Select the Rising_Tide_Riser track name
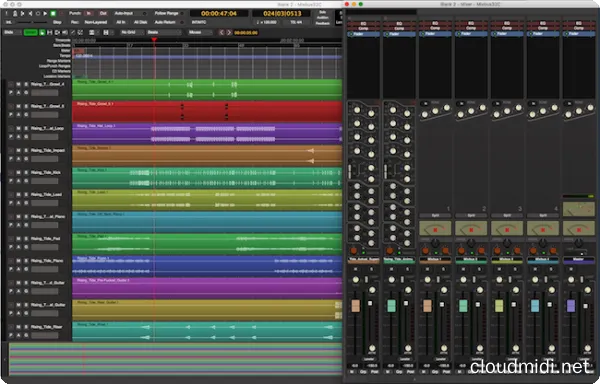The height and width of the screenshot is (384, 600). [46, 327]
